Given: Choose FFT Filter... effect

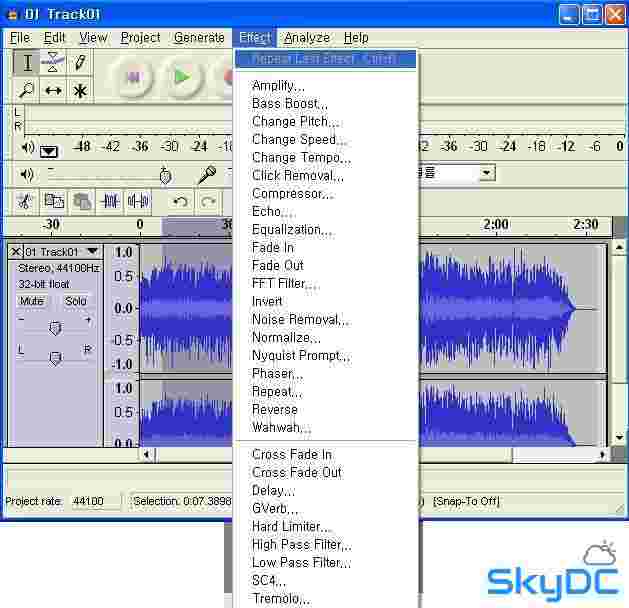Looking at the screenshot, I should coord(325,284).
